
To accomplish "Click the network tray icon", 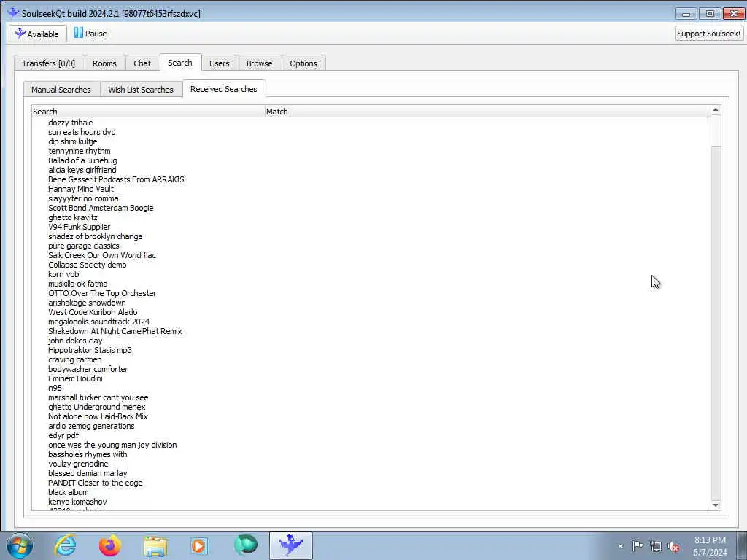I will [656, 546].
